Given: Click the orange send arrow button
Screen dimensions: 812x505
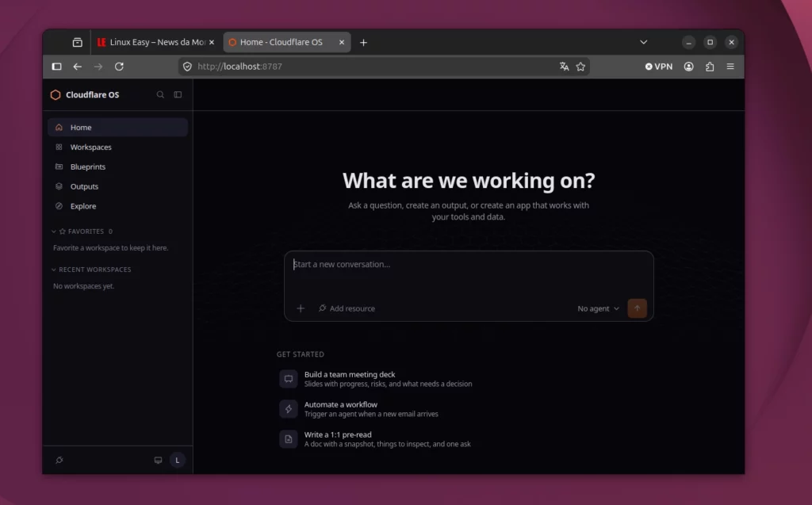Looking at the screenshot, I should [x=637, y=308].
